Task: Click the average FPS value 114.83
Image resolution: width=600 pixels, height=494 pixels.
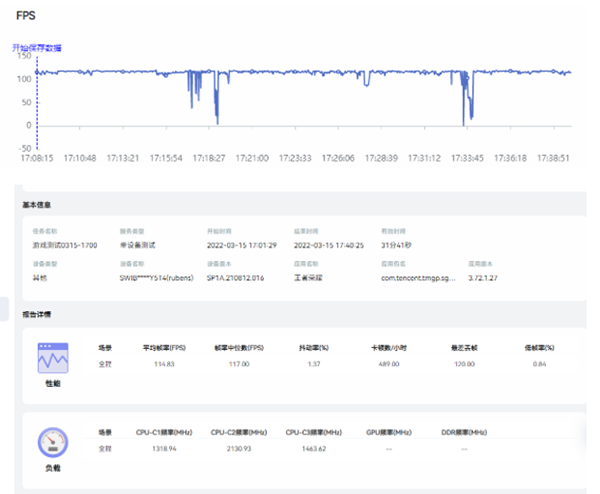Action: [161, 365]
